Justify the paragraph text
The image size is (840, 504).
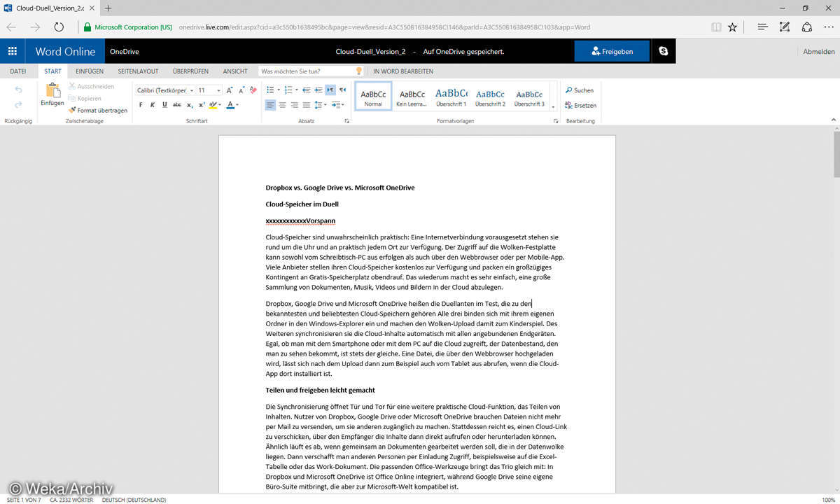click(x=306, y=105)
